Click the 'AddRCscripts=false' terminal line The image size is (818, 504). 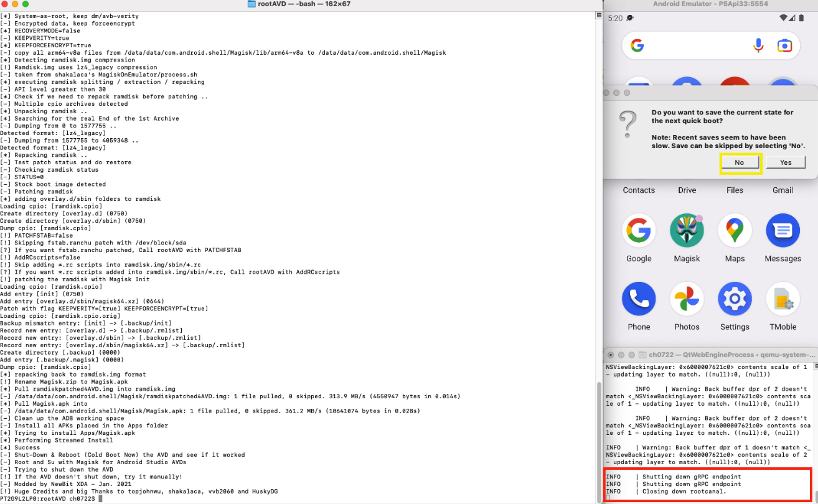pyautogui.click(x=40, y=257)
